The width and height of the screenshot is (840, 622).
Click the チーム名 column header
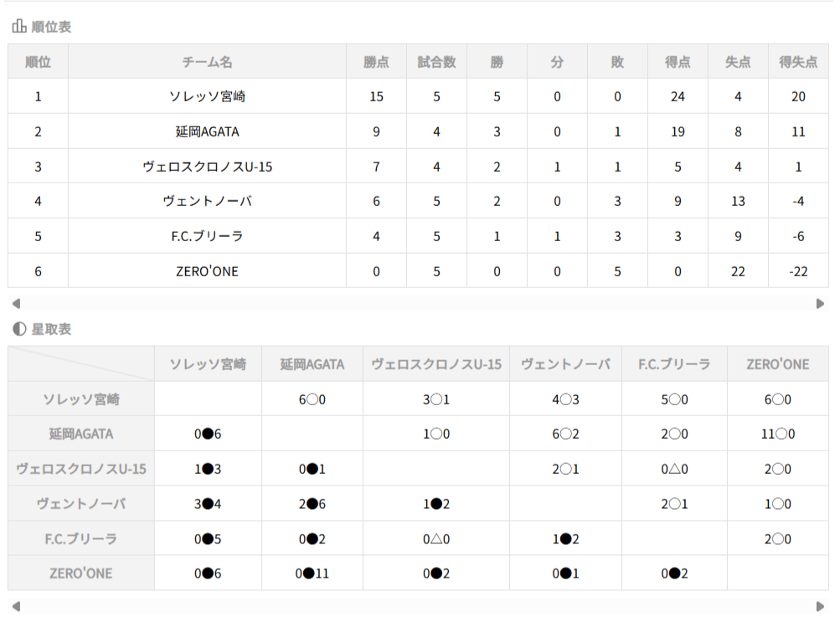coord(207,62)
